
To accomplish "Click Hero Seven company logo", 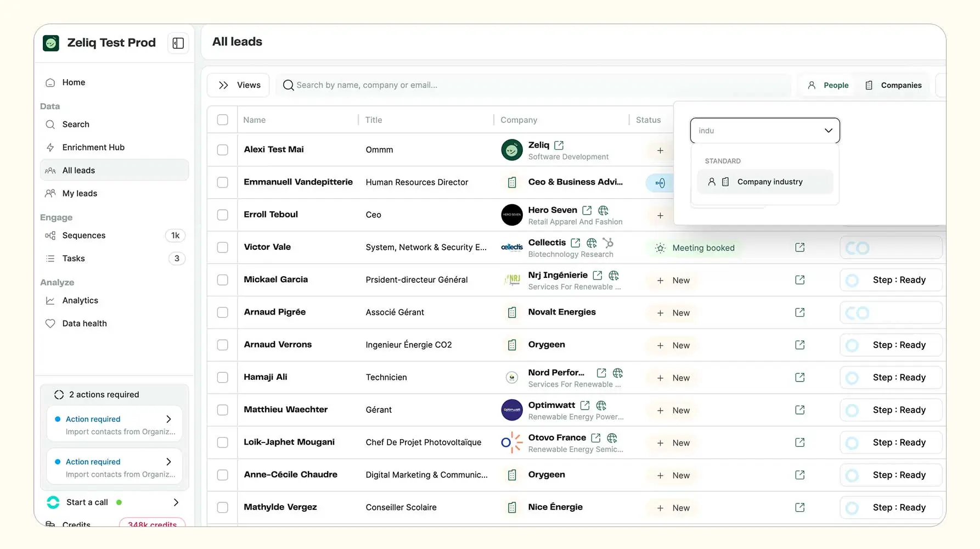I will [x=512, y=215].
